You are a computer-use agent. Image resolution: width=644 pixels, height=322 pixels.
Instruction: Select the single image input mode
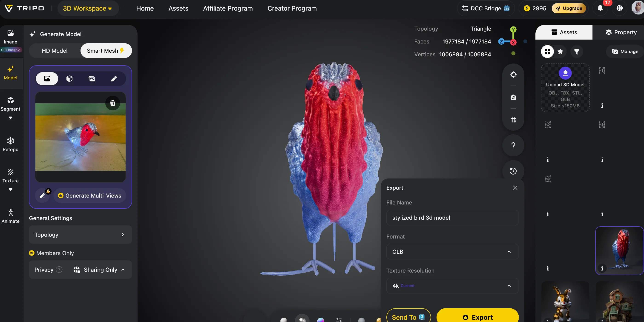point(47,79)
